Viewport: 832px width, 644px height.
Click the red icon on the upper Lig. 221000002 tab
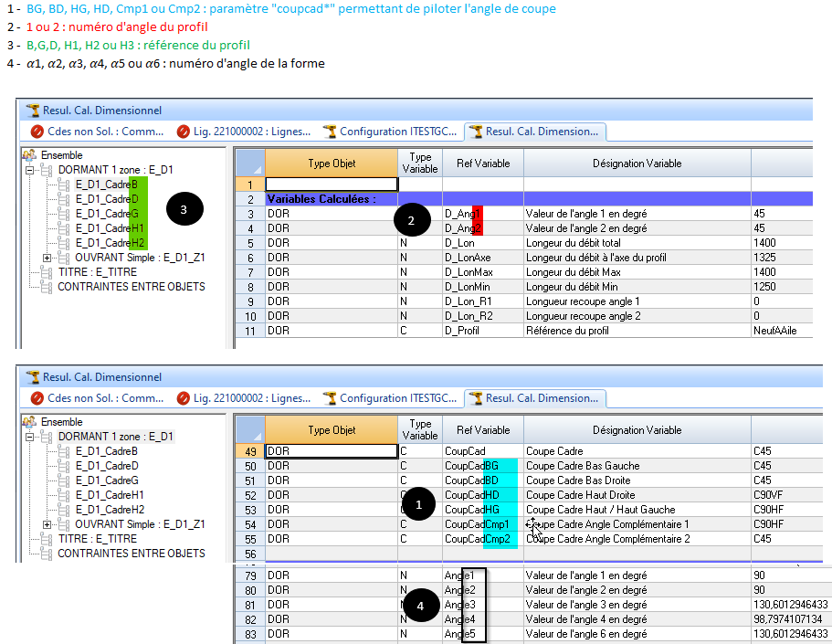(184, 132)
